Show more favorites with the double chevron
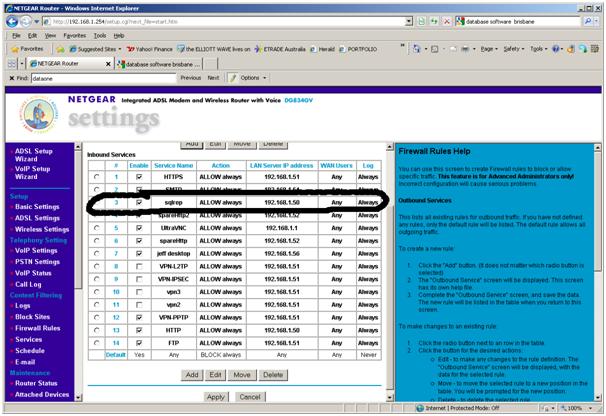The height and width of the screenshot is (416, 606). pyautogui.click(x=402, y=46)
